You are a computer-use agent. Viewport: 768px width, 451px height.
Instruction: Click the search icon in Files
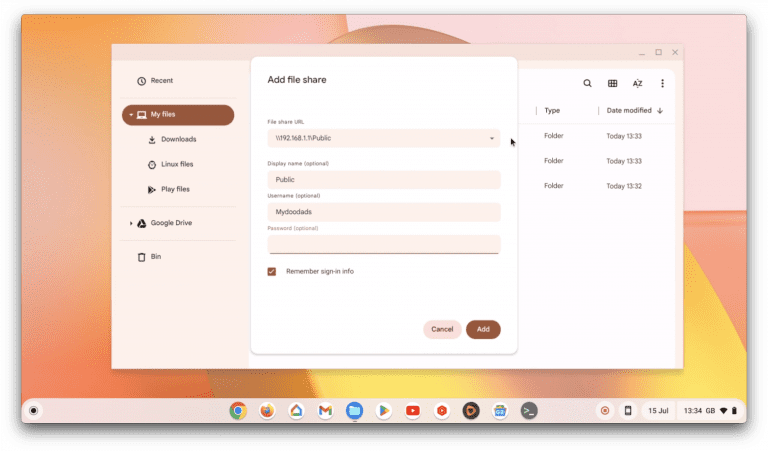click(x=587, y=84)
